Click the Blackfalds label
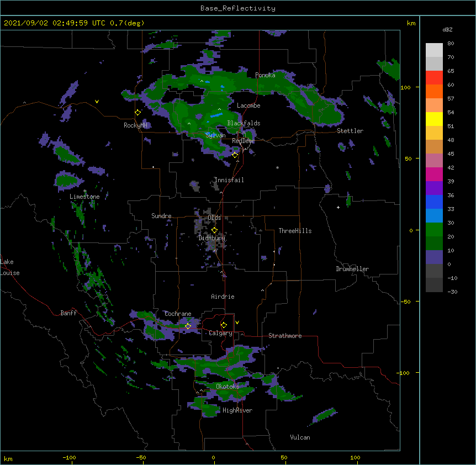This screenshot has height=465, width=476. (x=244, y=123)
